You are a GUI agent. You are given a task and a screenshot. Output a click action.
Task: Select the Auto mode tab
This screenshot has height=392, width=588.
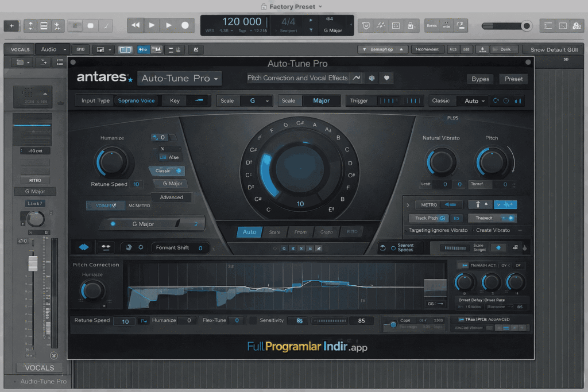pos(249,232)
